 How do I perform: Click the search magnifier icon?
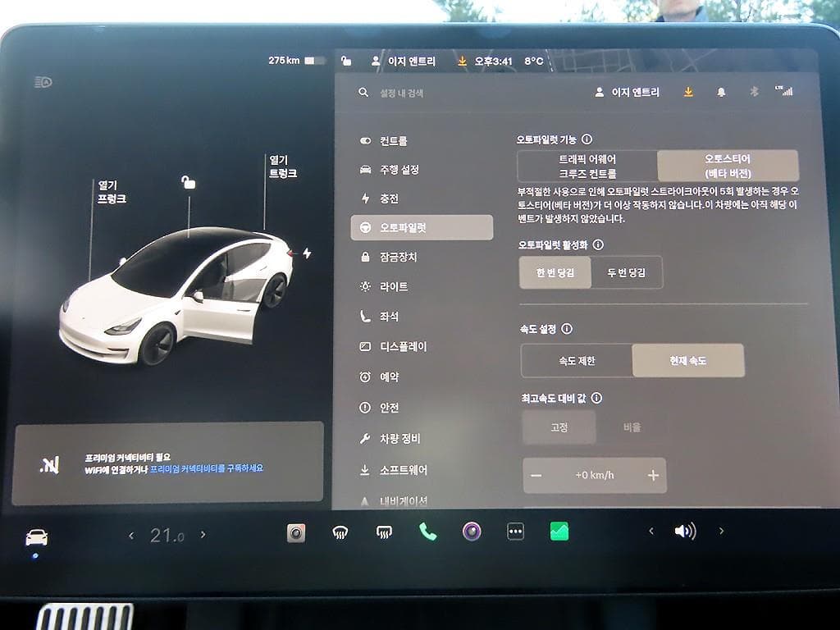click(363, 92)
